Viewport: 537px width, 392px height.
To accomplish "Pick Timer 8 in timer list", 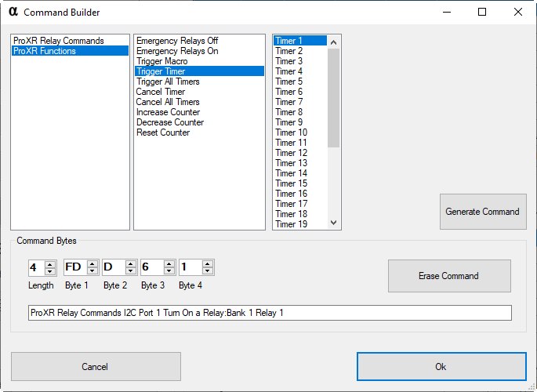I will point(300,112).
